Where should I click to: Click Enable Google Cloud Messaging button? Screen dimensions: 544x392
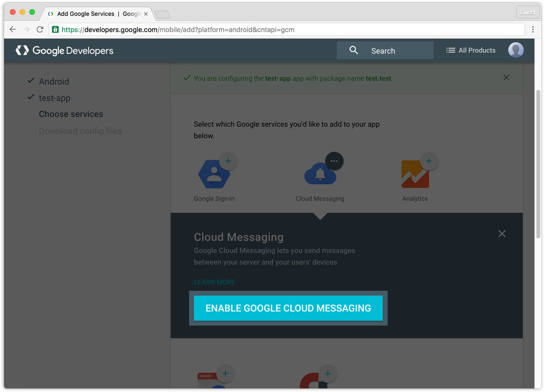(x=288, y=308)
